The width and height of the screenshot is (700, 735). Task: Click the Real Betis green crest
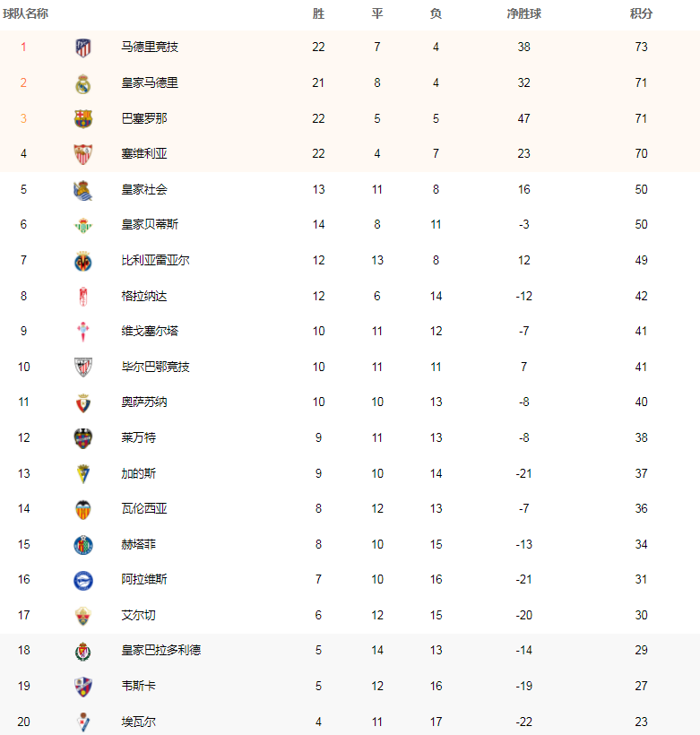coord(83,225)
